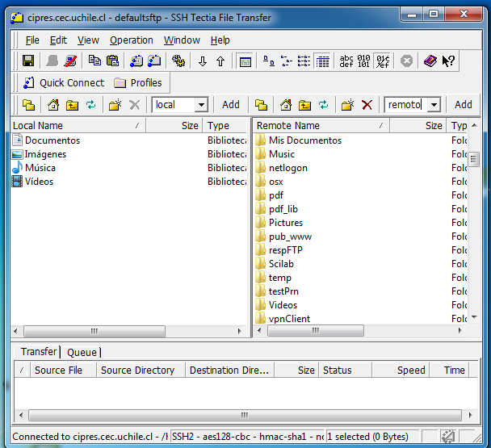This screenshot has width=491, height=448.
Task: Click the upload arrow icon in toolbar
Action: 220,61
